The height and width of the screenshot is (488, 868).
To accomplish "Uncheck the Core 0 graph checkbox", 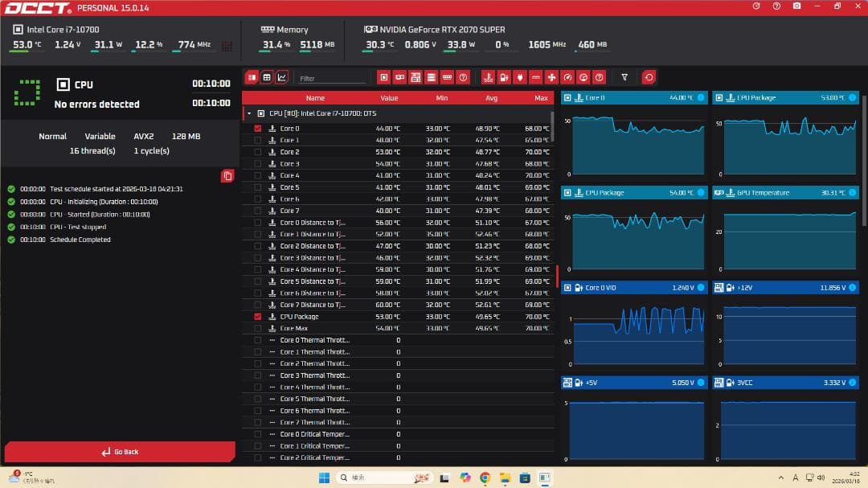I will click(257, 129).
